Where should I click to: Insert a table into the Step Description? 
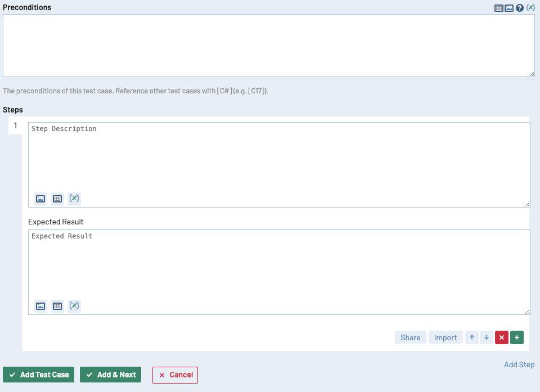[x=57, y=198]
